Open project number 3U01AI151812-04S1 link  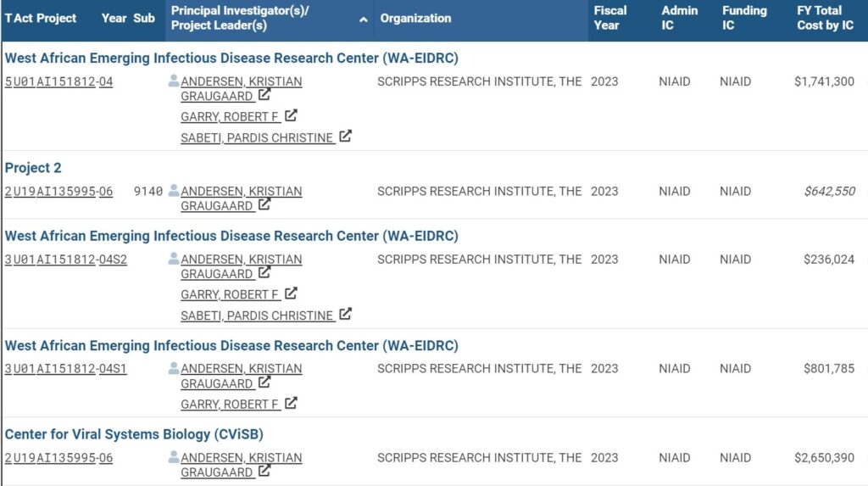66,368
